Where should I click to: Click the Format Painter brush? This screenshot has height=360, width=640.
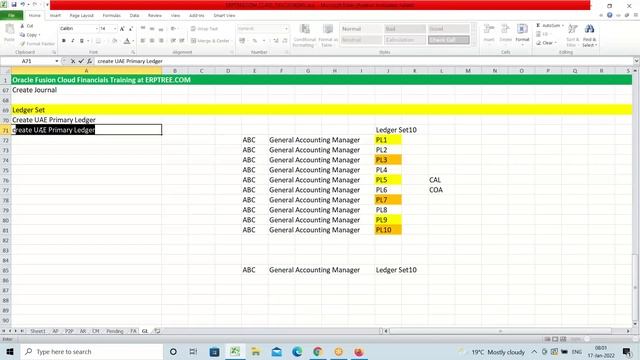(x=37, y=44)
